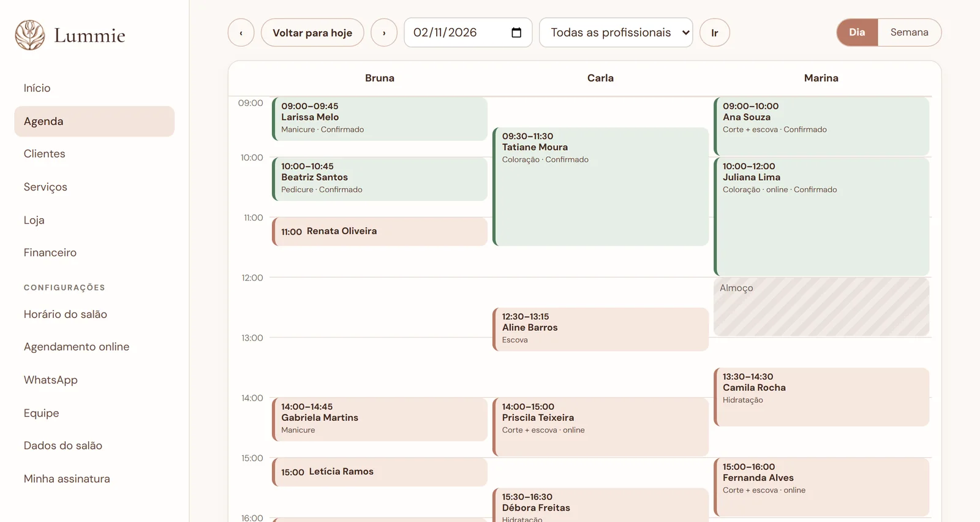Click the Marina column header
The height and width of the screenshot is (522, 980).
(x=821, y=78)
